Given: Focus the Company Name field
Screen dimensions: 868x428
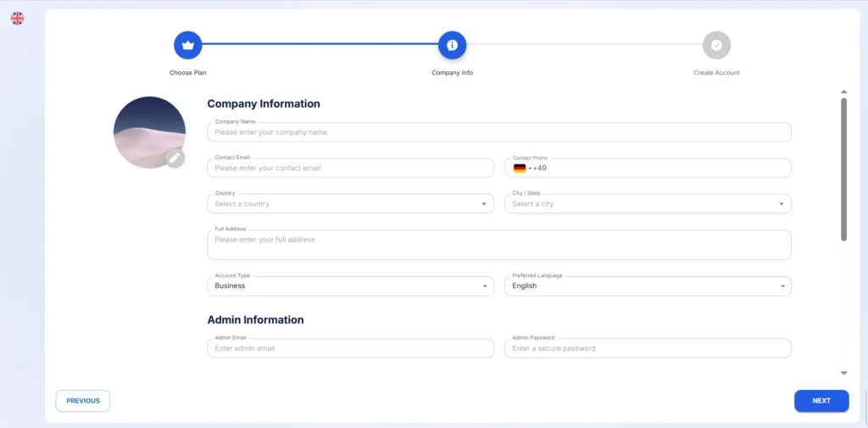Looking at the screenshot, I should 498,133.
